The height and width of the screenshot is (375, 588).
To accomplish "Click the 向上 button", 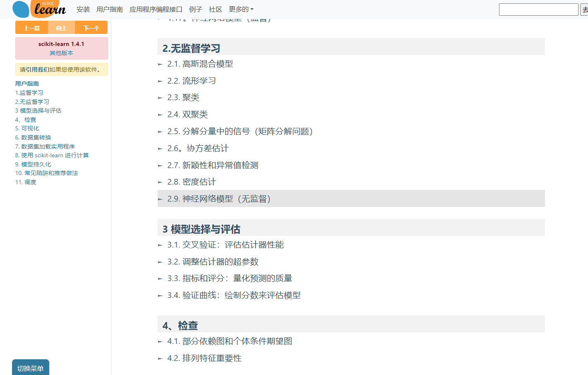I will (x=62, y=28).
